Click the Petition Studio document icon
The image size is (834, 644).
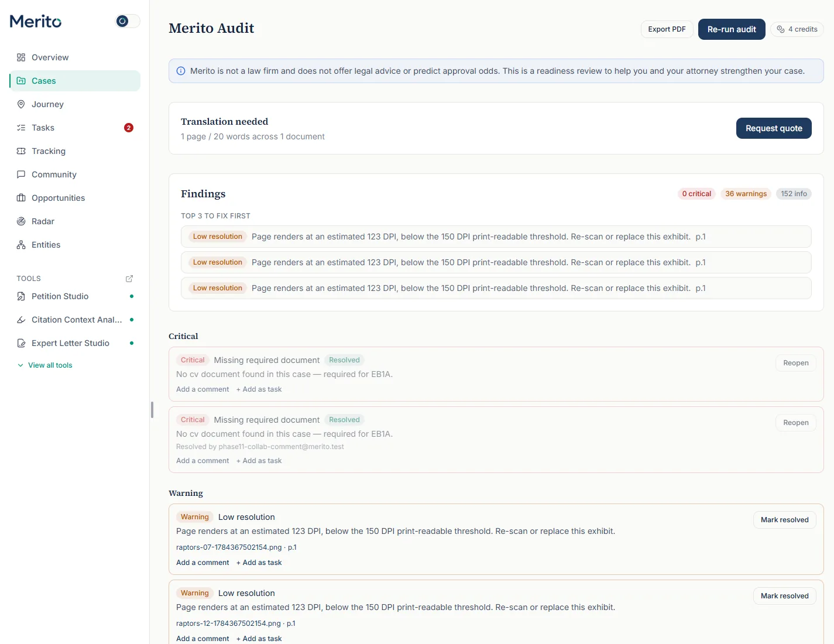(x=21, y=296)
